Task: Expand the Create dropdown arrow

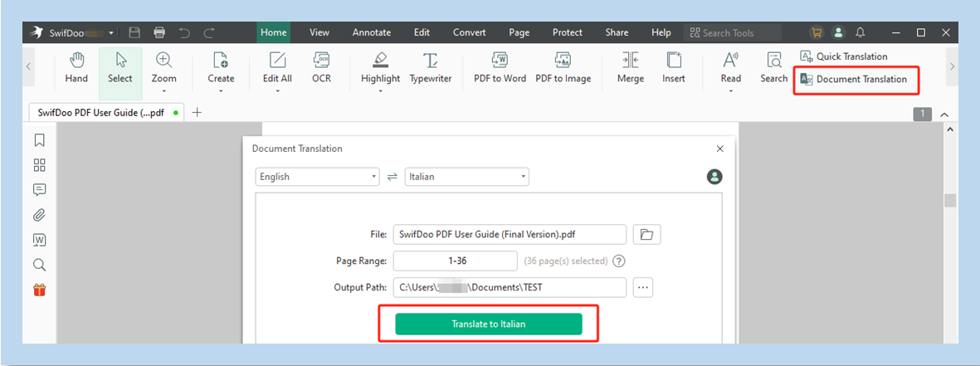Action: click(222, 91)
